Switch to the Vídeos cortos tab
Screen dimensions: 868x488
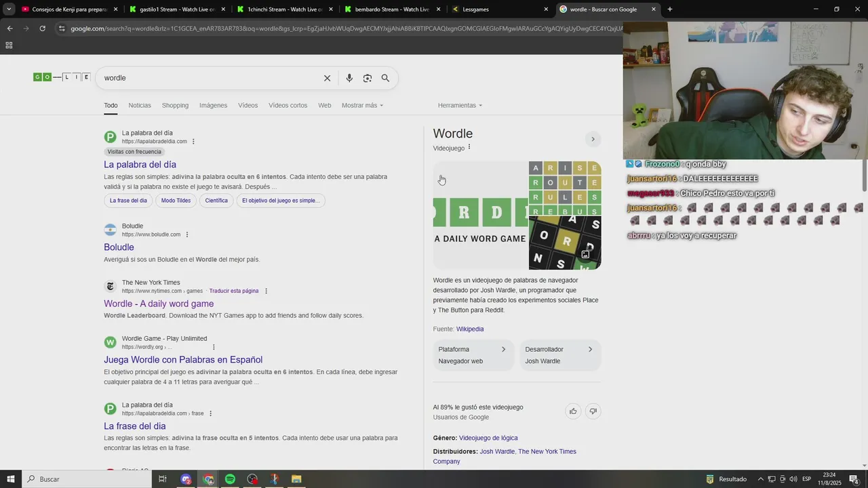[x=288, y=105]
